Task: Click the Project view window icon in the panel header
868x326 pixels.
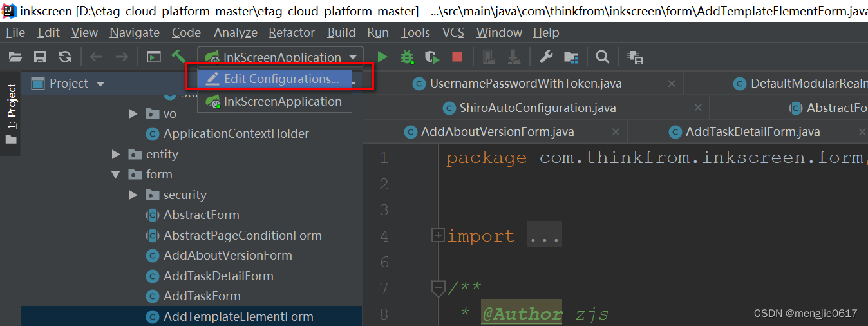Action: pyautogui.click(x=38, y=83)
